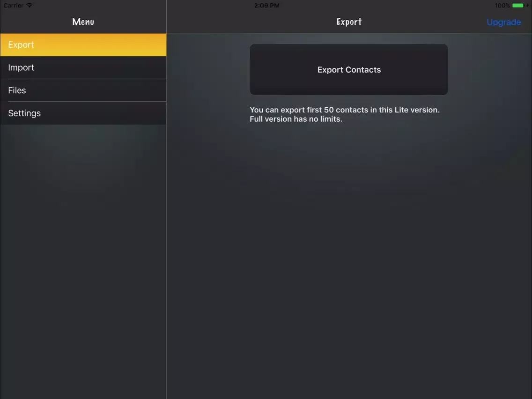Viewport: 532px width, 399px height.
Task: Click the battery status icon
Action: 518,6
